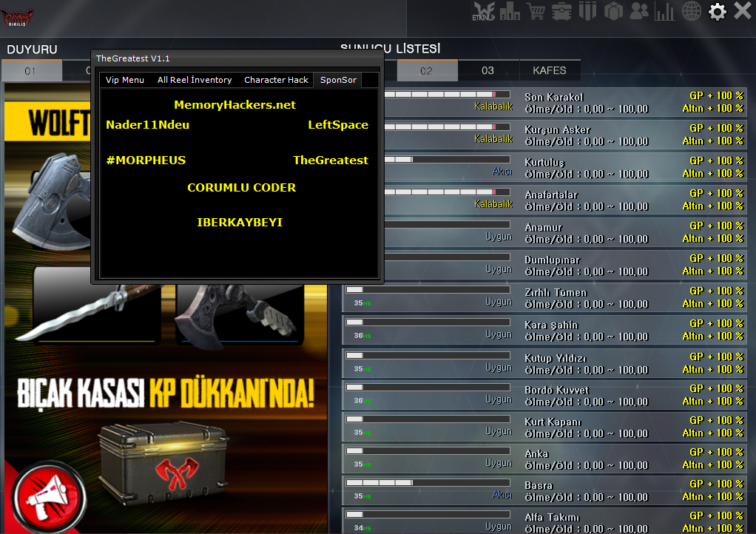Select the Basra server
Image resolution: width=756 pixels, height=534 pixels.
tap(544, 490)
